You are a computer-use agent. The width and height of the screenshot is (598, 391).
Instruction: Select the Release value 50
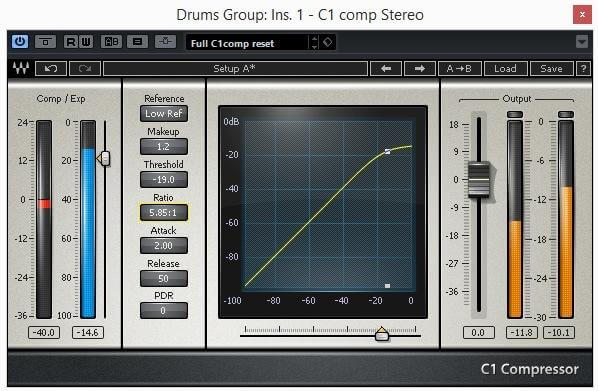click(x=164, y=278)
